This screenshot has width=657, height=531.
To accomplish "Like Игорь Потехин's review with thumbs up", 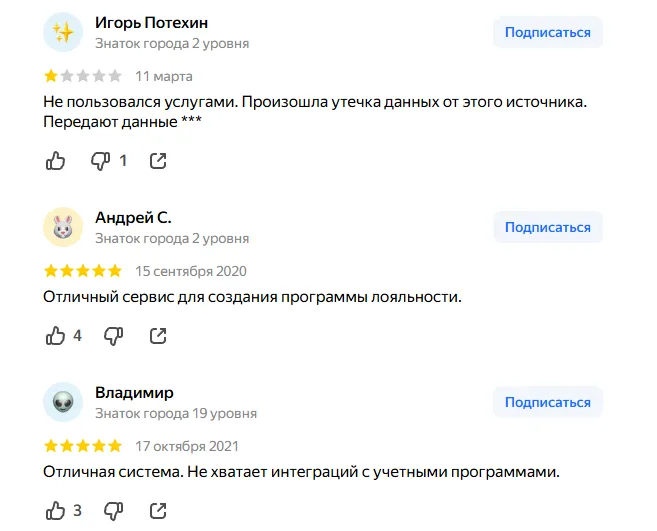I will pos(55,161).
